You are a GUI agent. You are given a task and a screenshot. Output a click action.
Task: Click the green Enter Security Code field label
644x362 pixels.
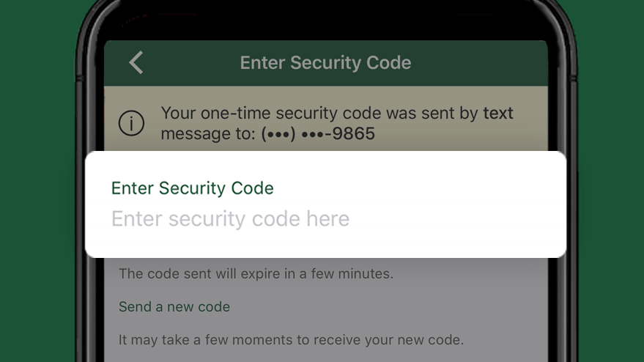pyautogui.click(x=192, y=188)
